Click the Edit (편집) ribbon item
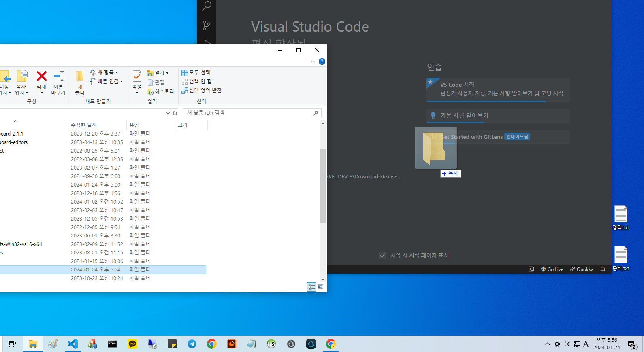The image size is (644, 352). (156, 82)
